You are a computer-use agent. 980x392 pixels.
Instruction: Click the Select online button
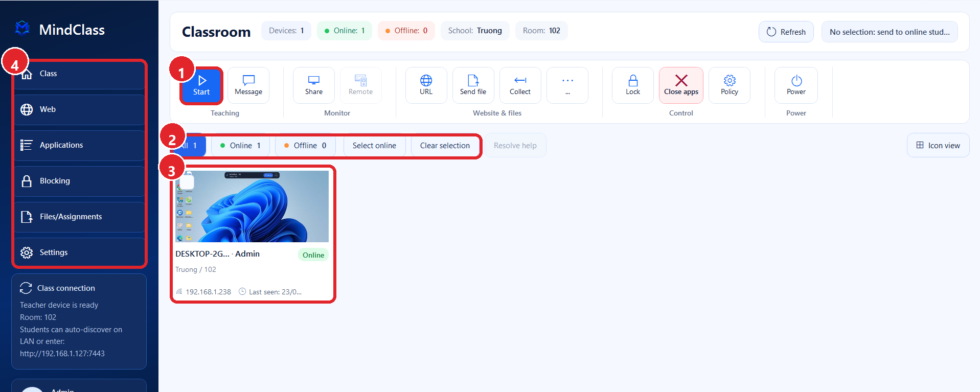[x=374, y=146]
